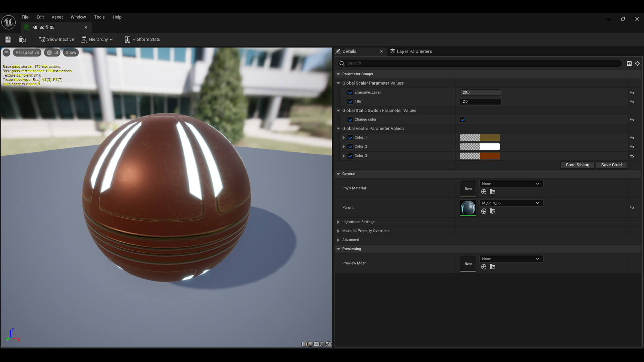This screenshot has height=362, width=644.
Task: Toggle Change color switch value
Action: [463, 120]
